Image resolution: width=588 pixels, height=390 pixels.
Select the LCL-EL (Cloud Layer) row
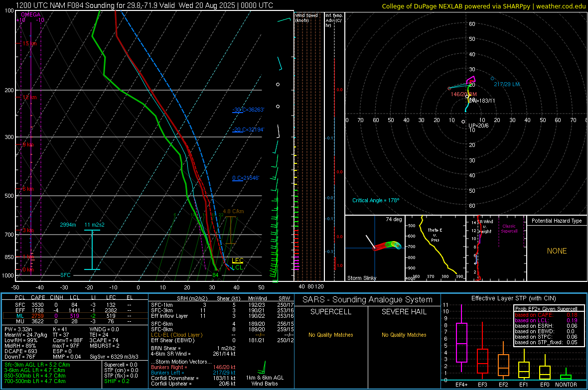click(222, 335)
